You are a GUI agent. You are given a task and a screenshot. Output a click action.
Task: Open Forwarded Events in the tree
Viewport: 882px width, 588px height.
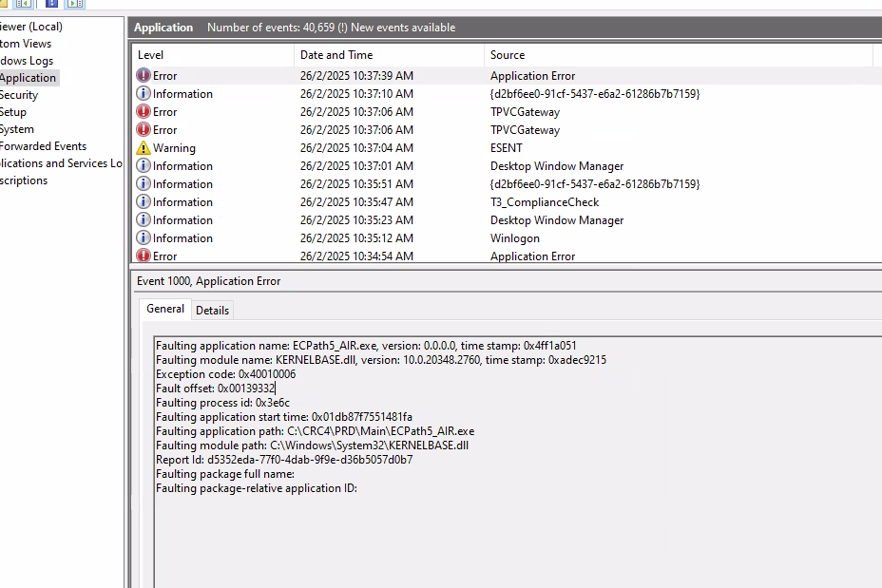pos(43,146)
